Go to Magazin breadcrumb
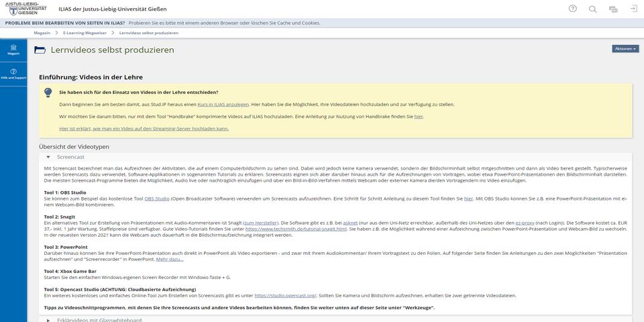 tap(42, 33)
